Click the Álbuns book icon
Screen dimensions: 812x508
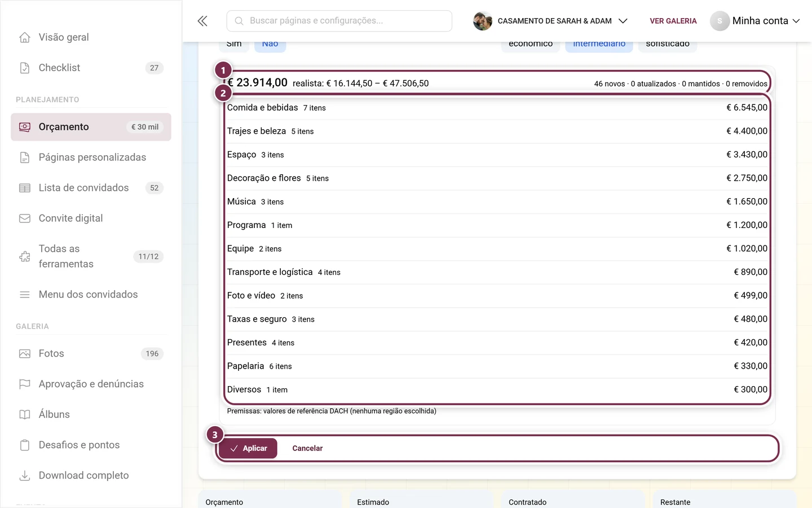(25, 415)
